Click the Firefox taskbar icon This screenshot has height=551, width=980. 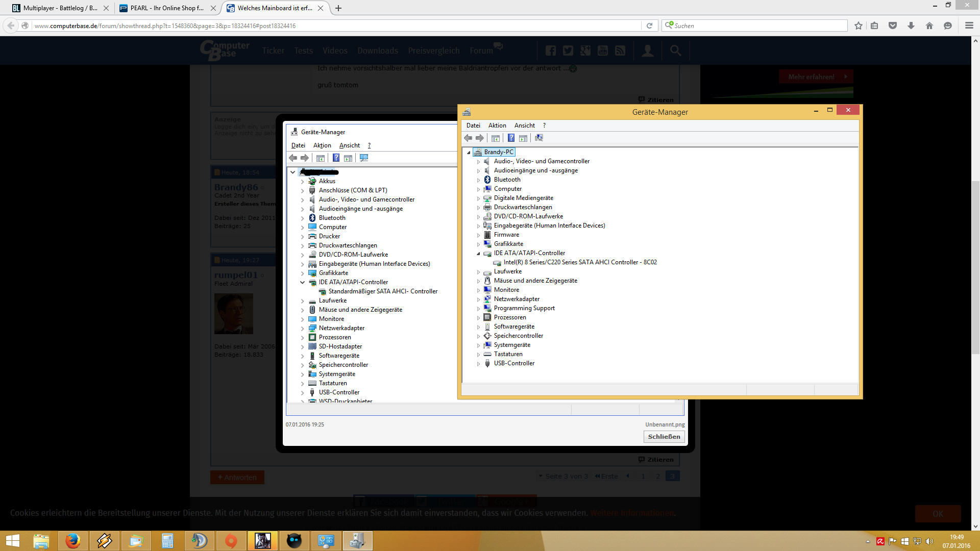(72, 540)
